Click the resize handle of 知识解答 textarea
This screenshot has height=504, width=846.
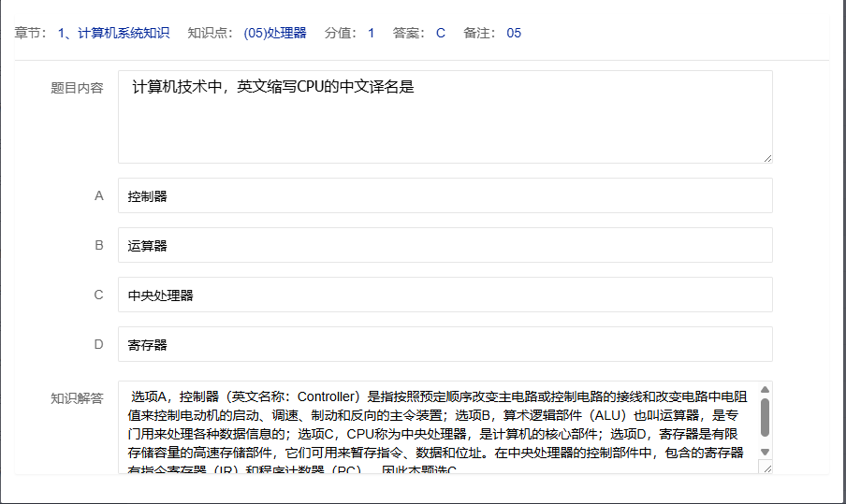pyautogui.click(x=767, y=468)
